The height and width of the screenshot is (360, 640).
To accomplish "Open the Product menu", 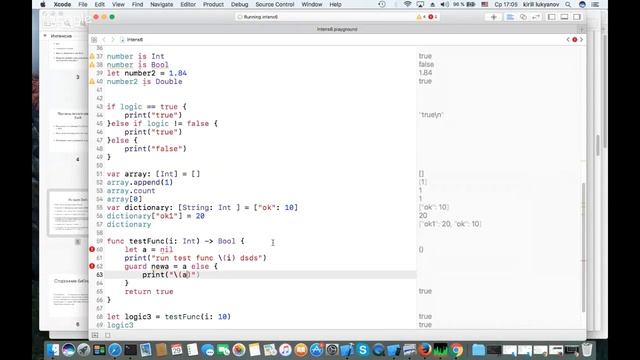I will click(x=213, y=4).
